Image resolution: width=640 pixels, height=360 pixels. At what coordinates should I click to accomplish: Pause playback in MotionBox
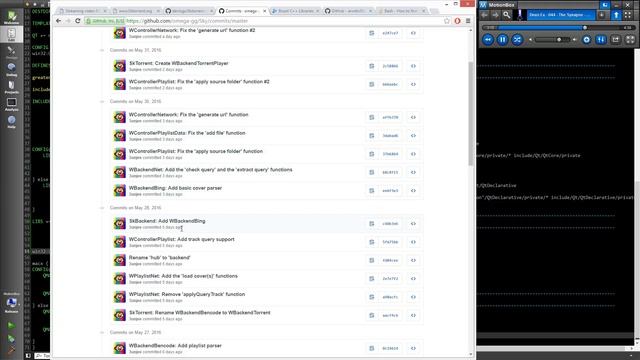502,40
